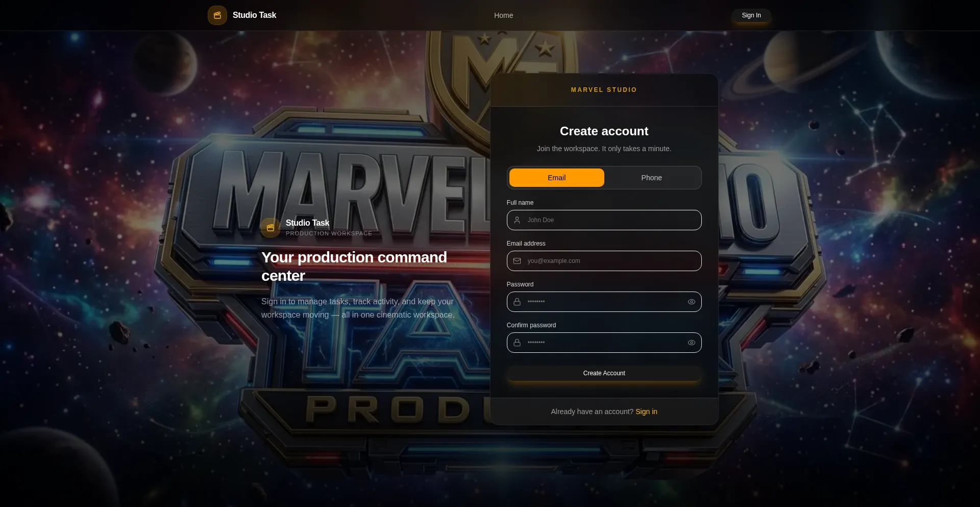
Task: Click the Studio Task brand name in navbar
Action: click(254, 15)
